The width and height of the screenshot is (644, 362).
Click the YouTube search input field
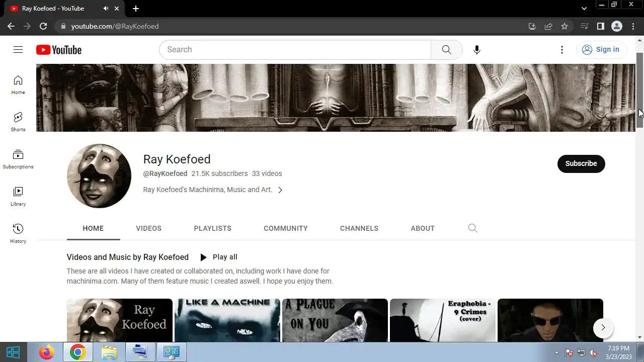[x=295, y=49]
